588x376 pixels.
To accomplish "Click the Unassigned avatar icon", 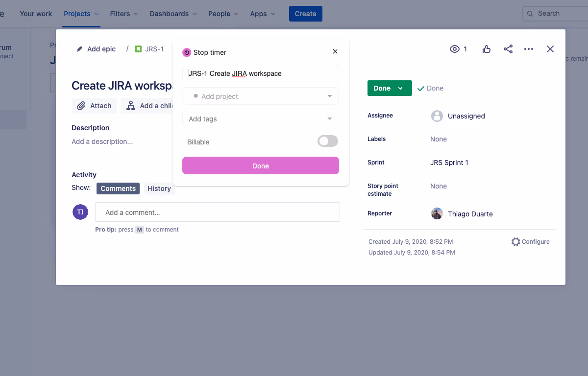I will tap(437, 116).
